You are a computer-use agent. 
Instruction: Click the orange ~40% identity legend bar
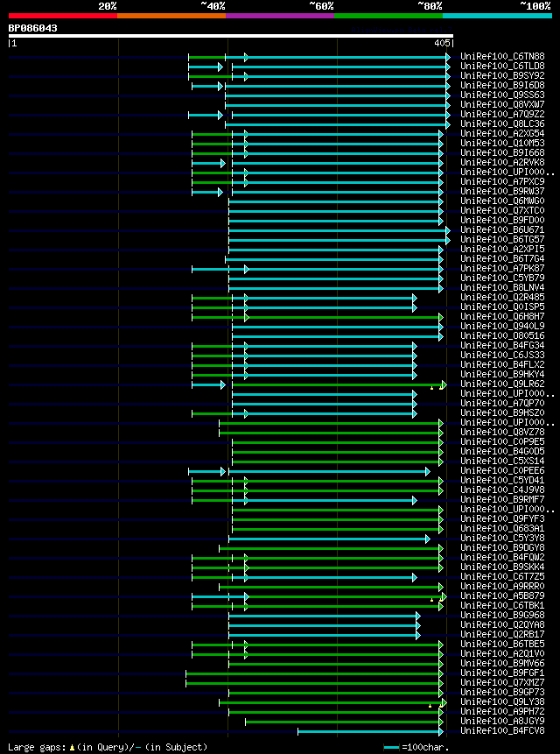(x=171, y=16)
